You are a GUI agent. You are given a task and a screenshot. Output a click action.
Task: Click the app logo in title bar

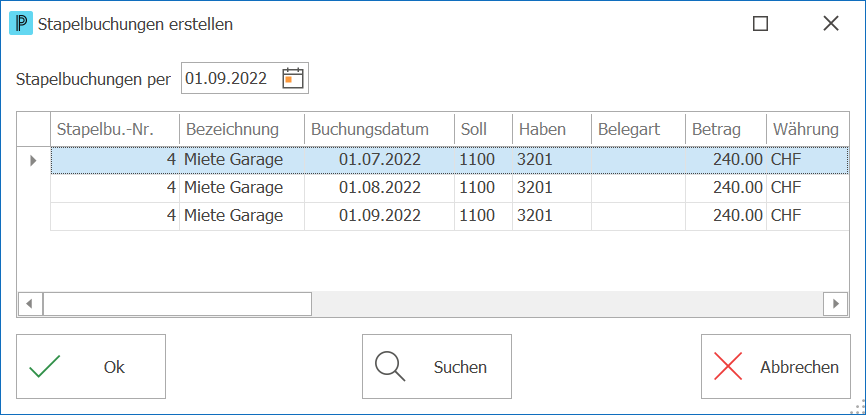click(21, 24)
